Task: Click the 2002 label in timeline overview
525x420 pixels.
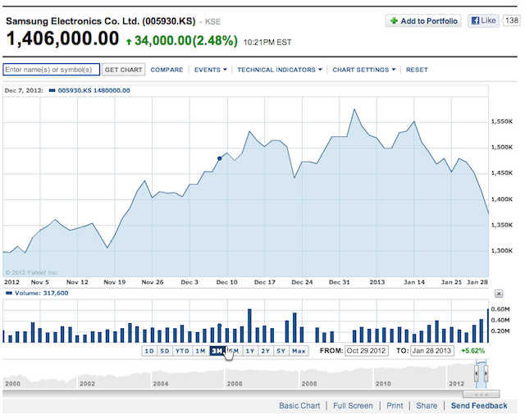Action: (x=87, y=383)
